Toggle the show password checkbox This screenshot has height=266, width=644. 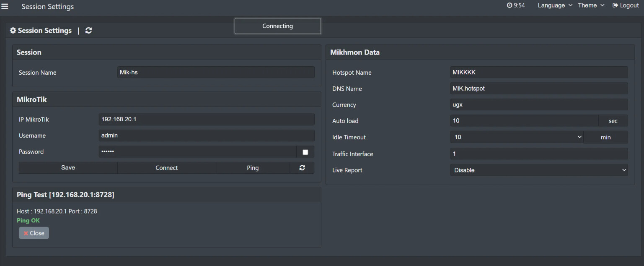305,152
